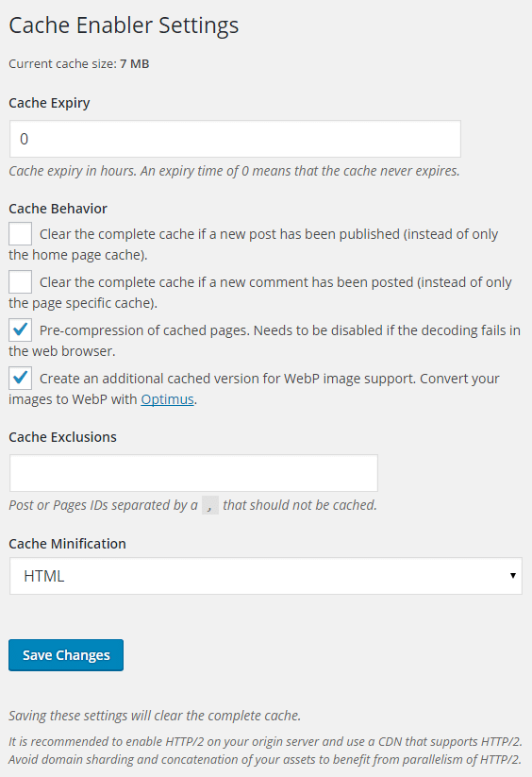Image resolution: width=532 pixels, height=777 pixels.
Task: Click the Cache Expiry field label
Action: point(49,103)
